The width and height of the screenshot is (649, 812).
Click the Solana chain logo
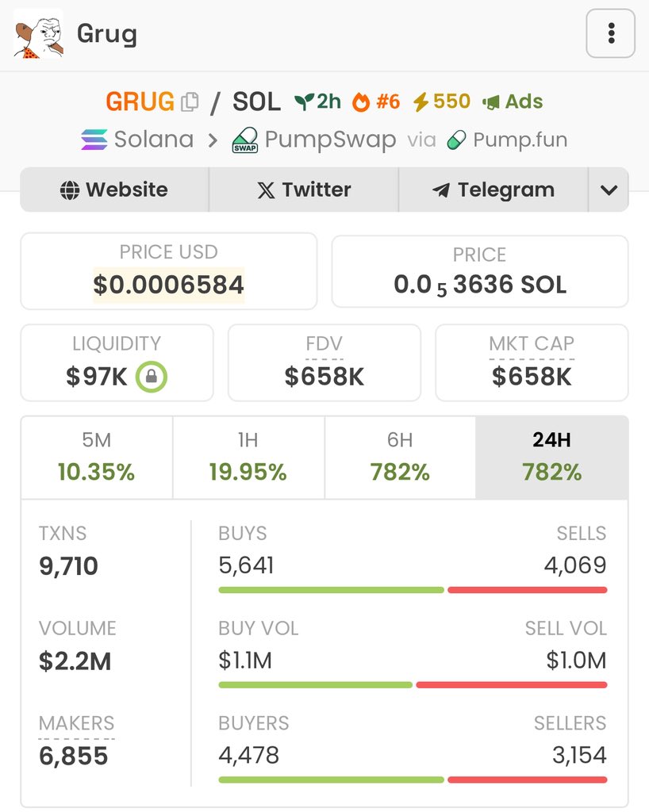click(94, 140)
